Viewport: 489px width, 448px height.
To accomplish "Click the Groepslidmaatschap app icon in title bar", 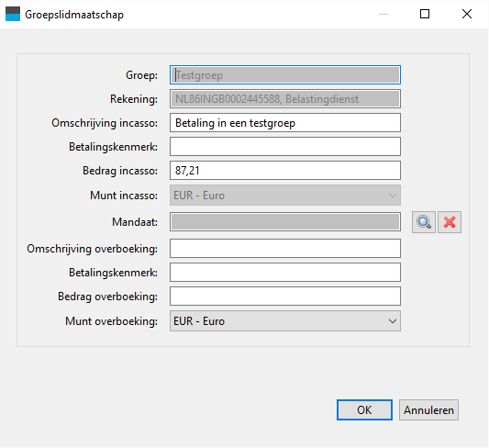I will click(x=13, y=14).
